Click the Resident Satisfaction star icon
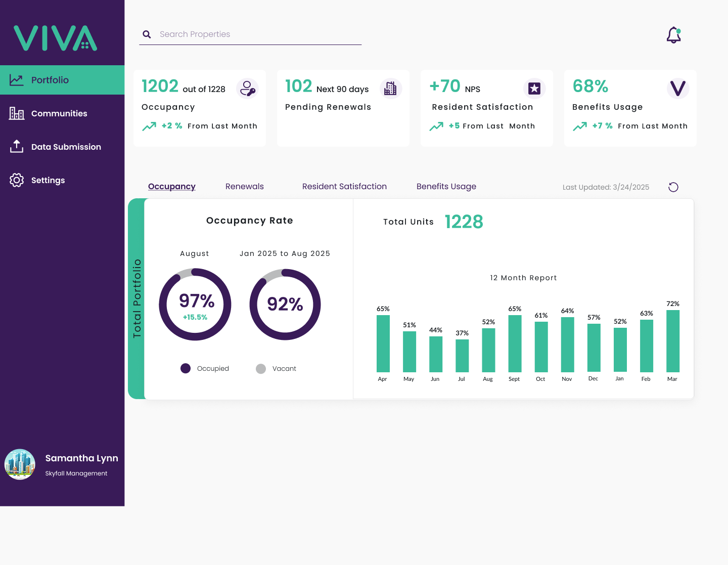The image size is (728, 565). point(534,89)
